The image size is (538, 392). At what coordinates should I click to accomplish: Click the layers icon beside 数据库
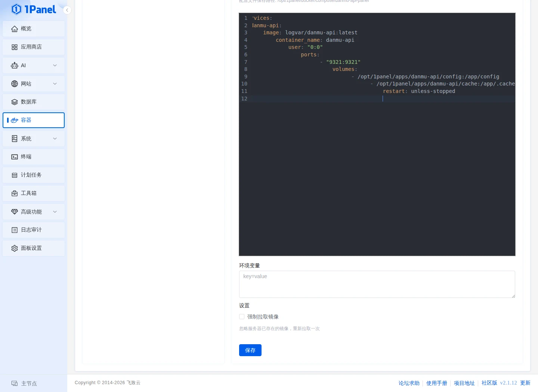(15, 102)
